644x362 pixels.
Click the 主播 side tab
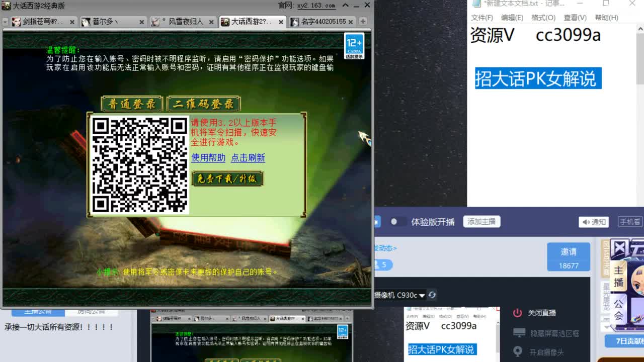[618, 276]
